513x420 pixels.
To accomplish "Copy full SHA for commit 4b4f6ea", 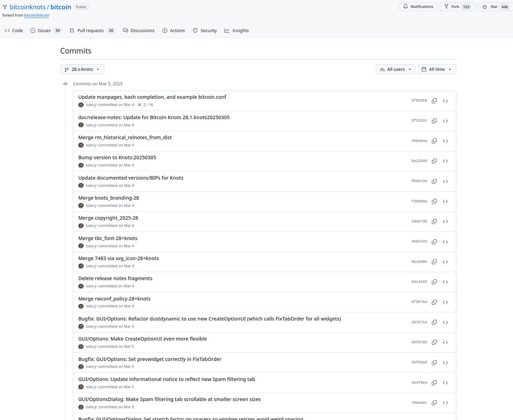I will (434, 383).
